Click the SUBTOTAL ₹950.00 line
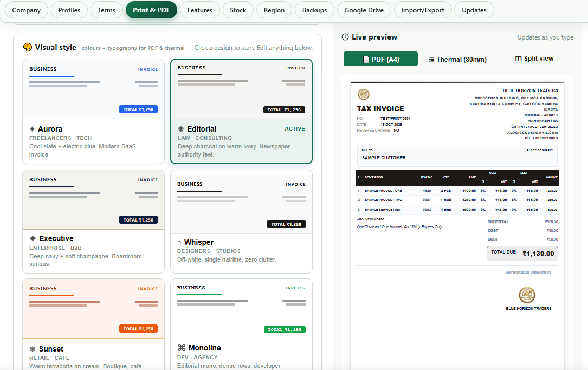Image resolution: width=588 pixels, height=370 pixels. point(522,222)
